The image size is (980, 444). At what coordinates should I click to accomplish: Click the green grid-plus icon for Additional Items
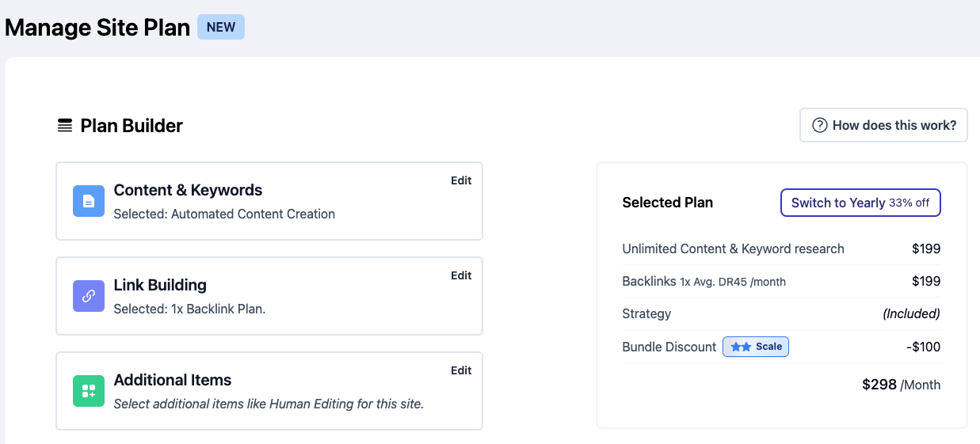(x=89, y=391)
